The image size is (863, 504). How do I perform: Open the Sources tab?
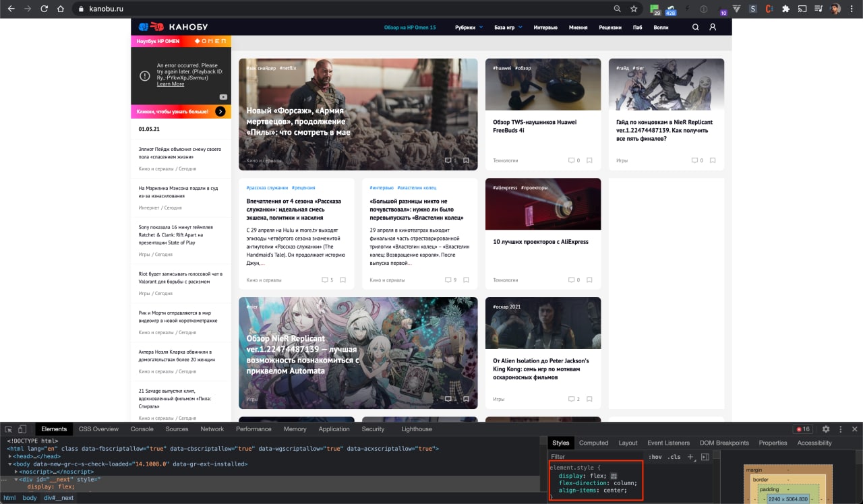[177, 429]
